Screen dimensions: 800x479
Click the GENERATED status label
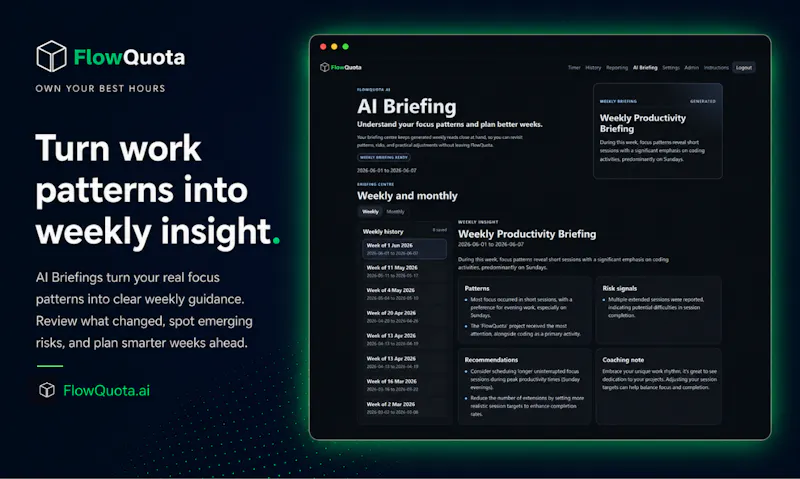703,102
